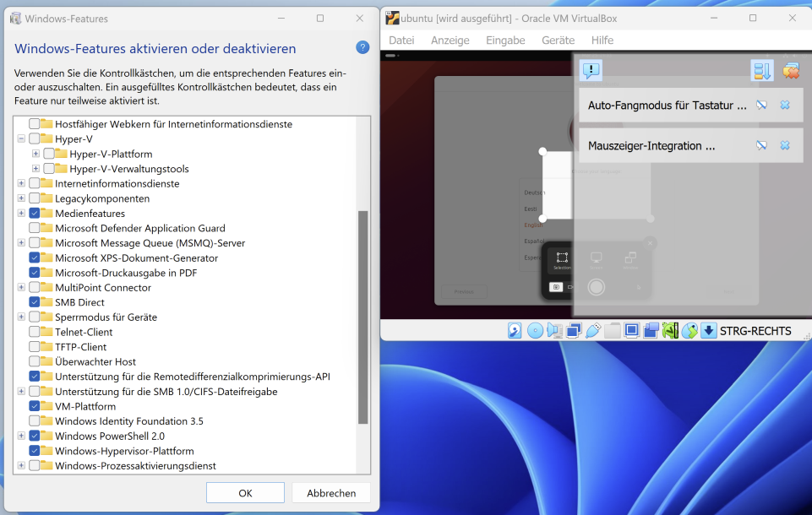Image resolution: width=812 pixels, height=515 pixels.
Task: Click the Mauszeiger-Integration notification text
Action: coord(651,146)
